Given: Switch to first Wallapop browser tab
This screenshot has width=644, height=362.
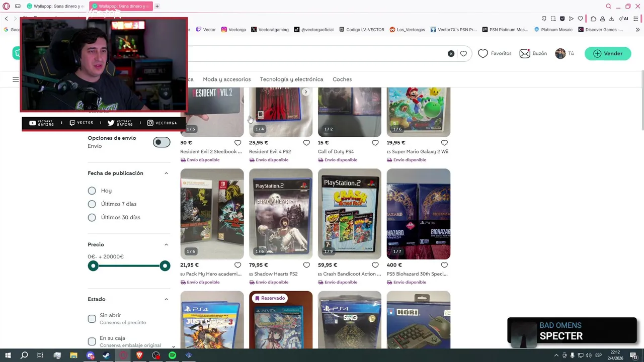Looking at the screenshot, I should [x=55, y=6].
